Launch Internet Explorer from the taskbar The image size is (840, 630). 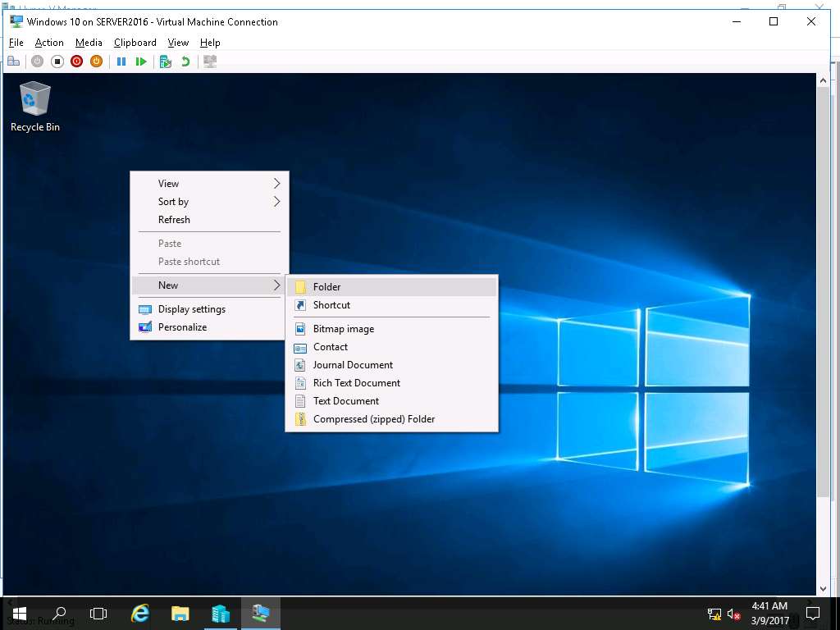(x=140, y=614)
